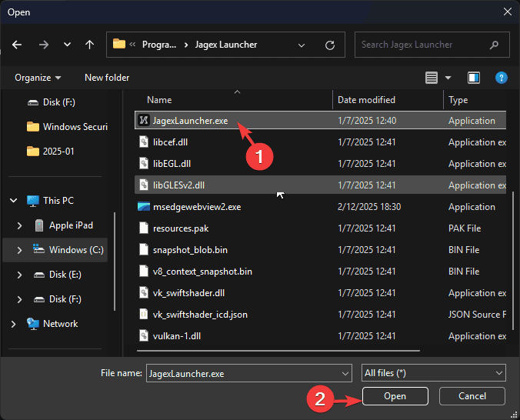Select the libGLESv2.dll file icon
Image resolution: width=520 pixels, height=420 pixels.
coord(144,185)
